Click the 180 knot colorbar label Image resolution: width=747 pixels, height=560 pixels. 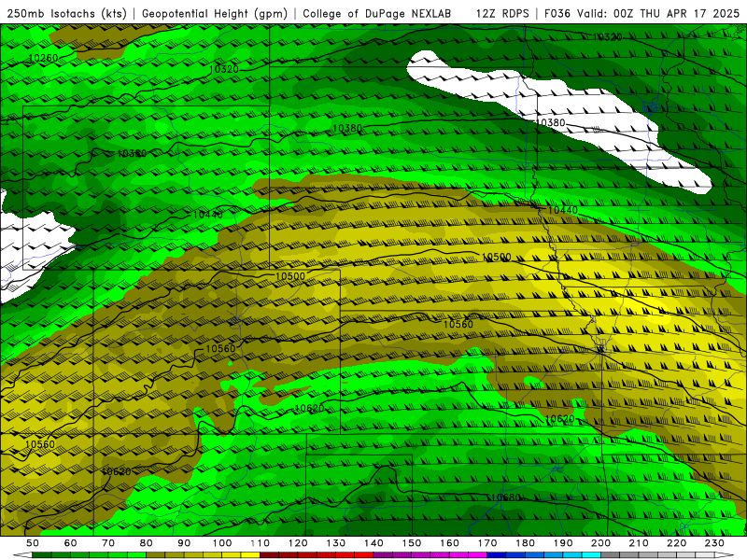(525, 543)
